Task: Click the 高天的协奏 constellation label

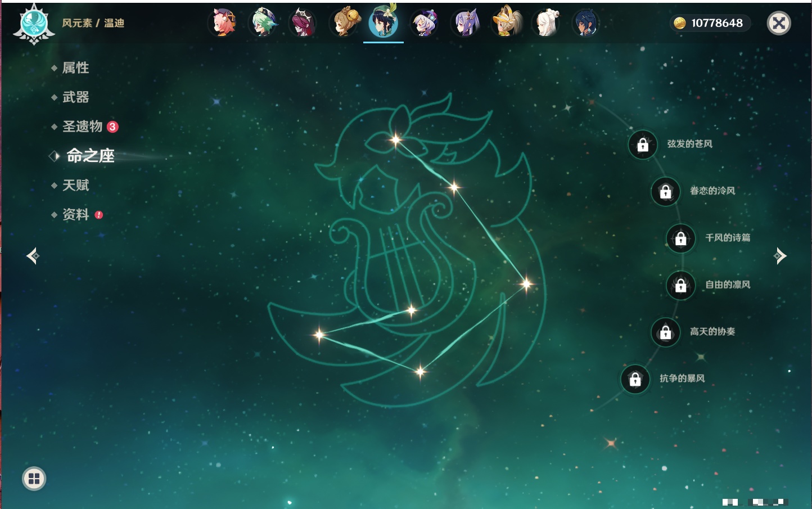Action: point(712,331)
